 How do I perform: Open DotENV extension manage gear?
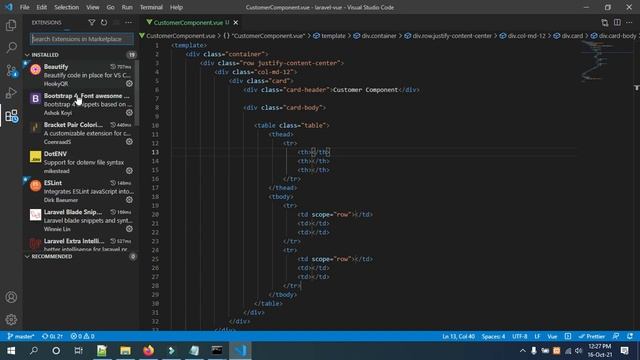(129, 171)
